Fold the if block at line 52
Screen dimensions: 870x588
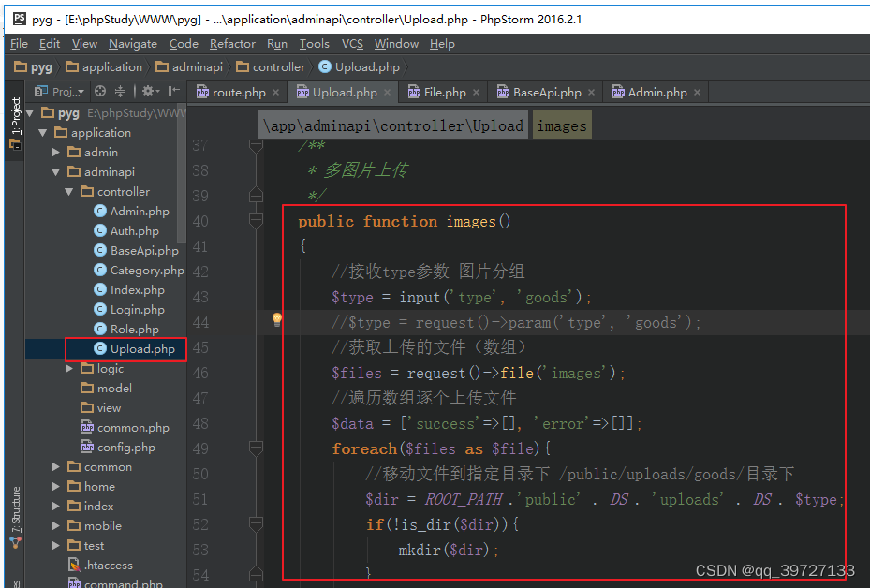(x=256, y=524)
